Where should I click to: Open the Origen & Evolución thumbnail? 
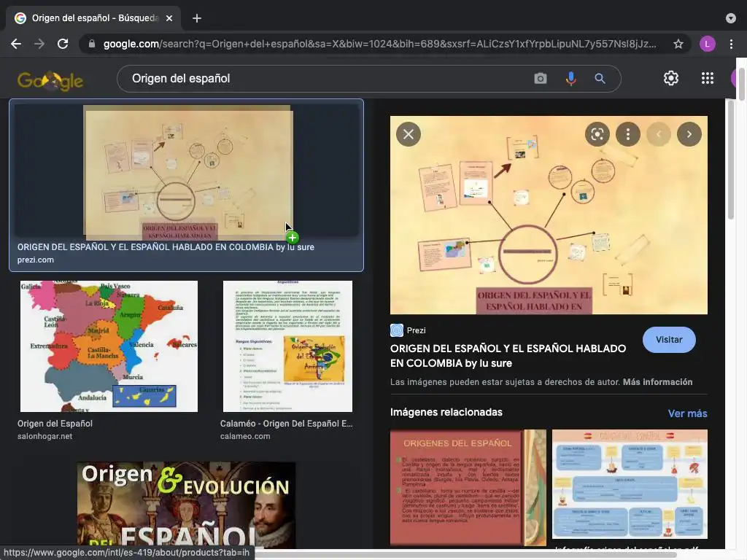click(x=186, y=505)
